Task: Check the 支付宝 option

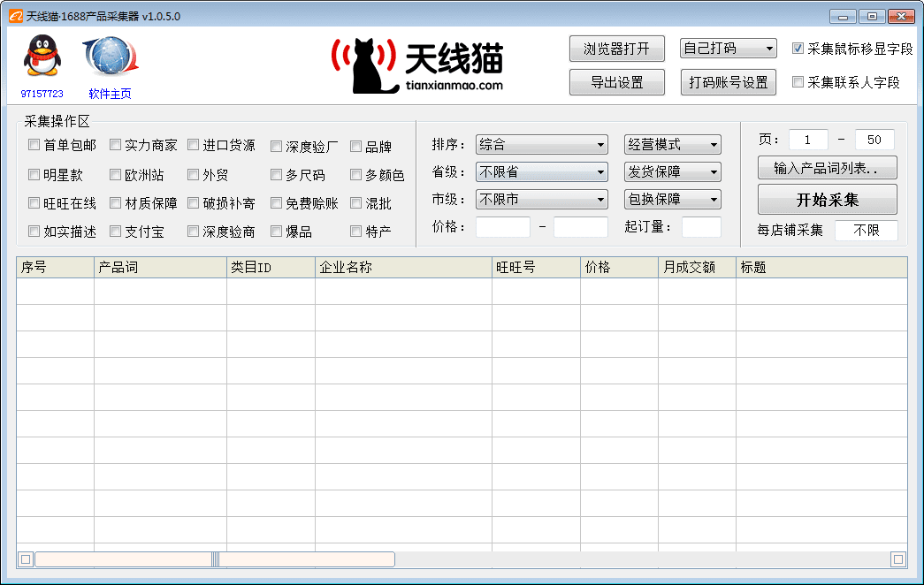Action: [x=116, y=232]
